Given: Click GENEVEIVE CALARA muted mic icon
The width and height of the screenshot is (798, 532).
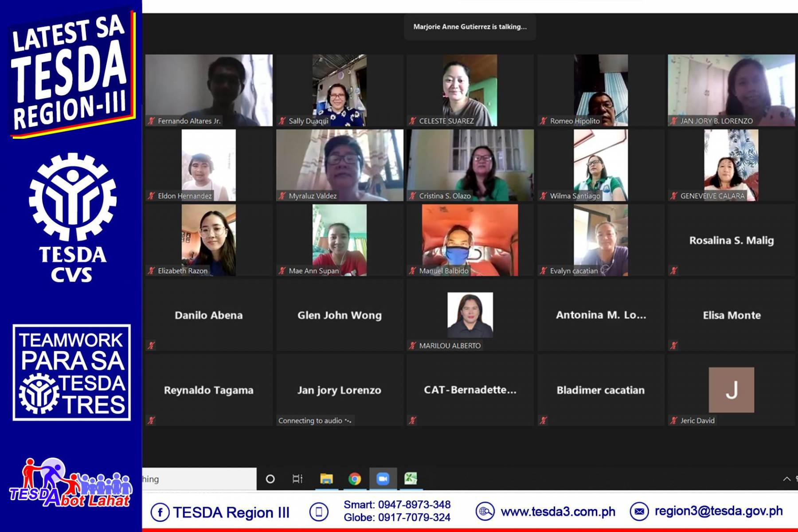Looking at the screenshot, I should click(x=674, y=196).
